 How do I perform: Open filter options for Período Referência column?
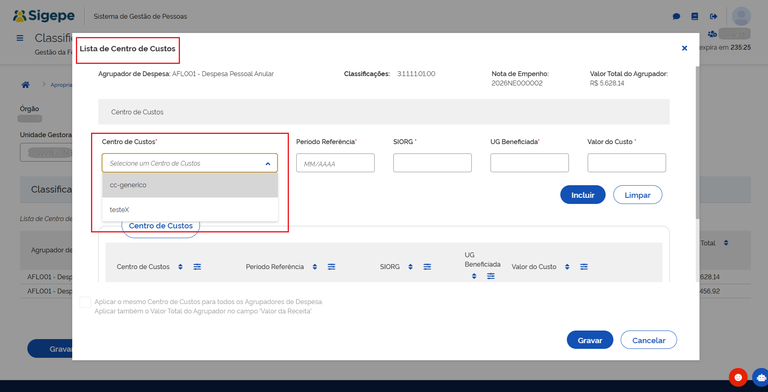332,267
